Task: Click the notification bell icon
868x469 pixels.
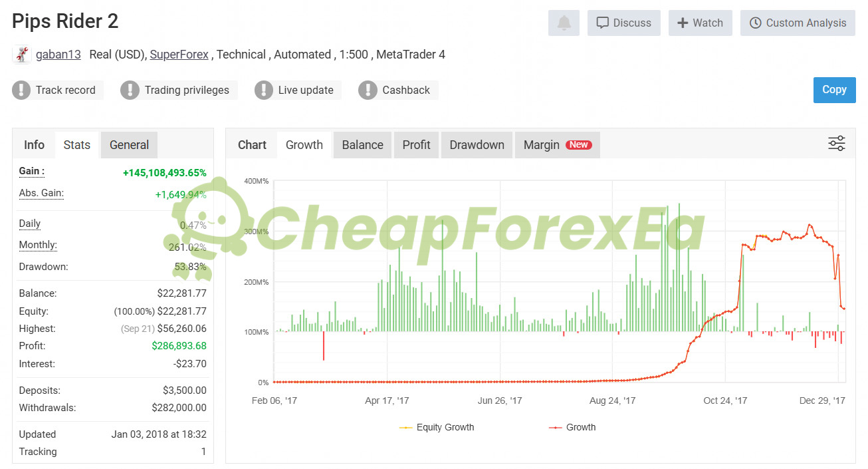Action: [564, 23]
